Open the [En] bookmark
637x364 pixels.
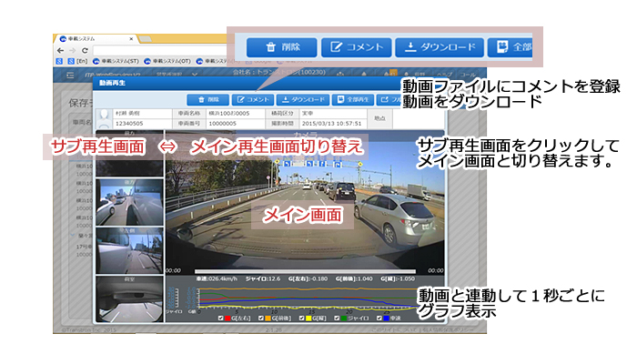[77, 61]
